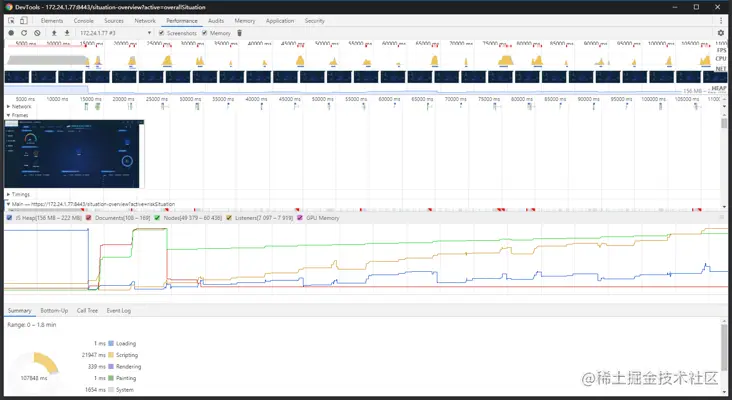
Task: Uncheck the Screenshots checkbox
Action: (x=162, y=33)
